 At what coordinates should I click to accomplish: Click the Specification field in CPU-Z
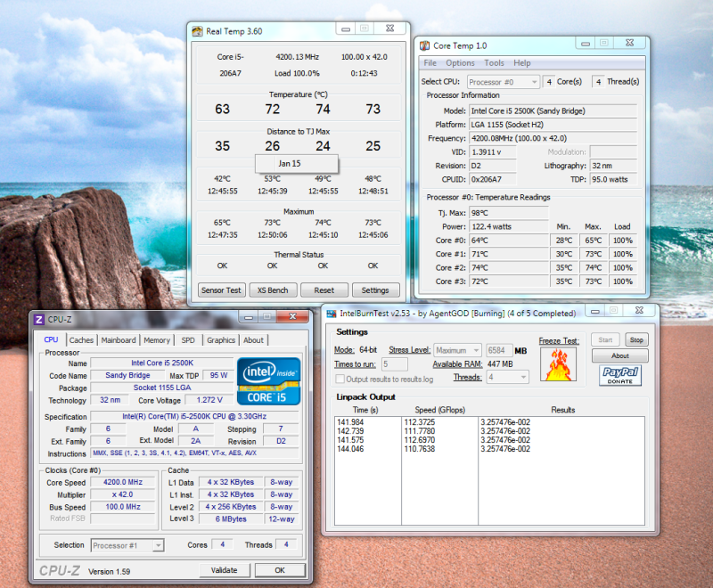pyautogui.click(x=194, y=416)
